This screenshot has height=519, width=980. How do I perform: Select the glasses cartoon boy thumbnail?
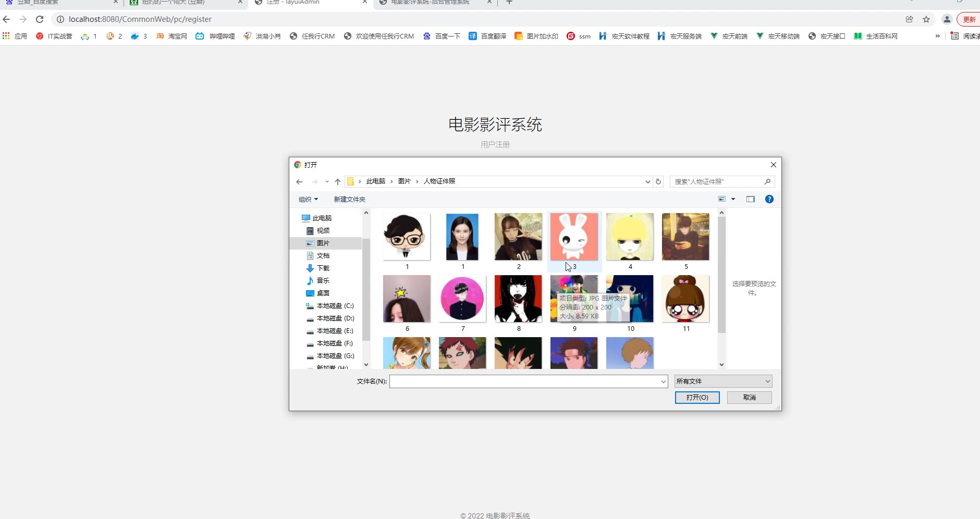click(407, 237)
